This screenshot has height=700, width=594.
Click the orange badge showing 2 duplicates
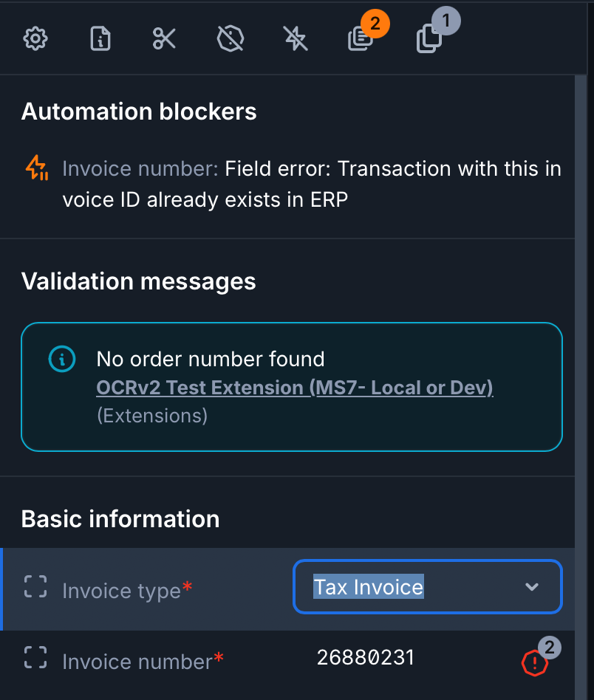375,23
